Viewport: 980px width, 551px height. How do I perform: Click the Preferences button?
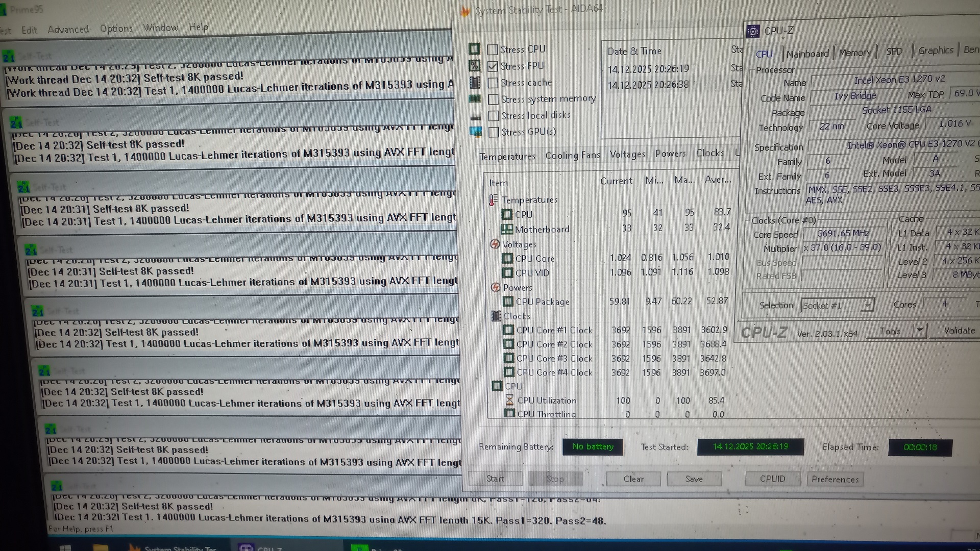click(x=835, y=479)
